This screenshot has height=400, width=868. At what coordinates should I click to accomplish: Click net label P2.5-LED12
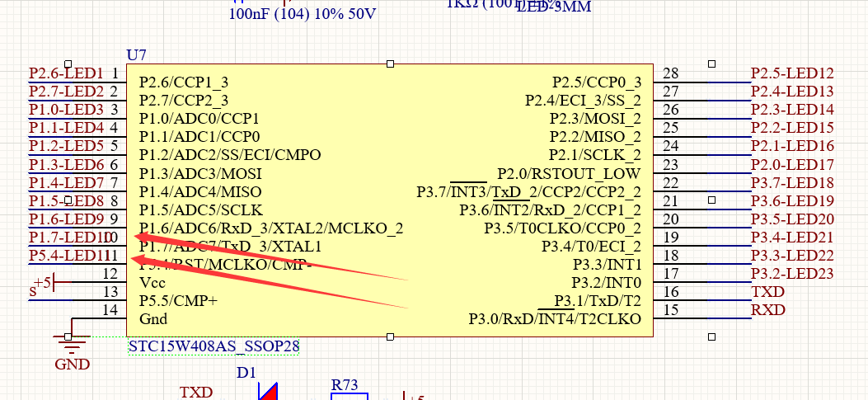coord(792,73)
